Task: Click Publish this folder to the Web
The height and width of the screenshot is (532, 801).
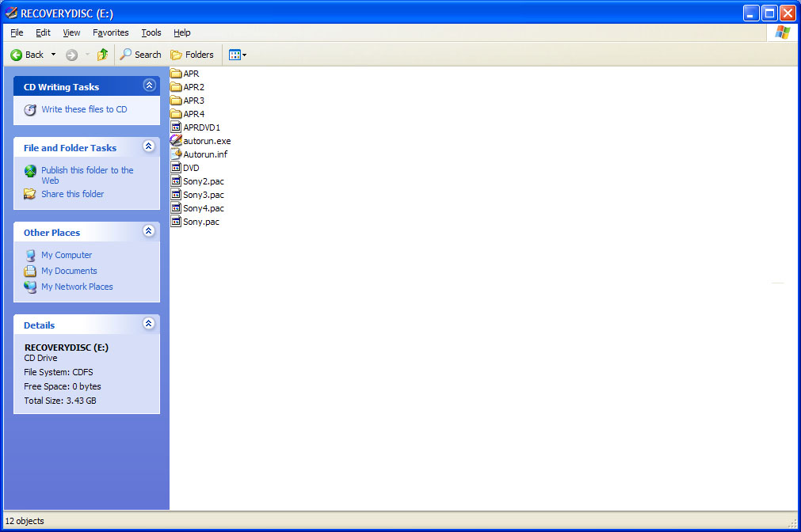Action: coord(87,175)
